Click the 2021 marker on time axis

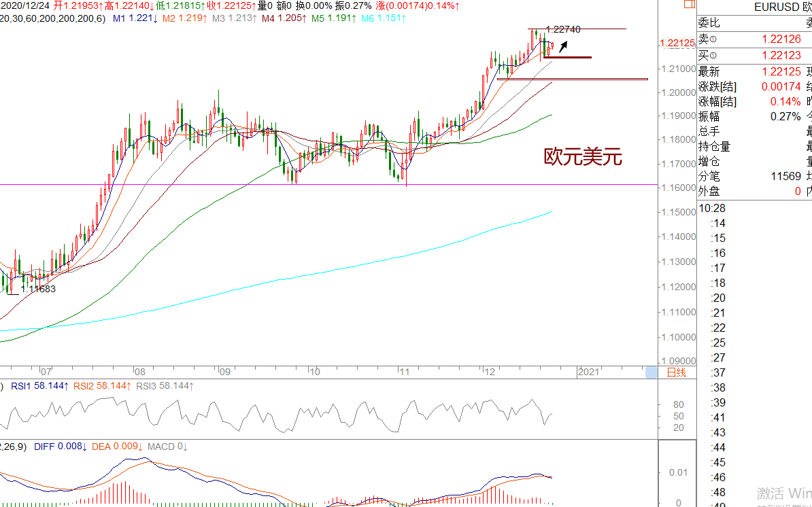click(588, 372)
